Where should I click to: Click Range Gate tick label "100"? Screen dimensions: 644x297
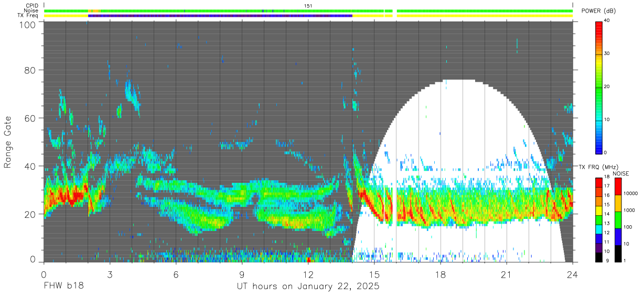[x=28, y=25]
